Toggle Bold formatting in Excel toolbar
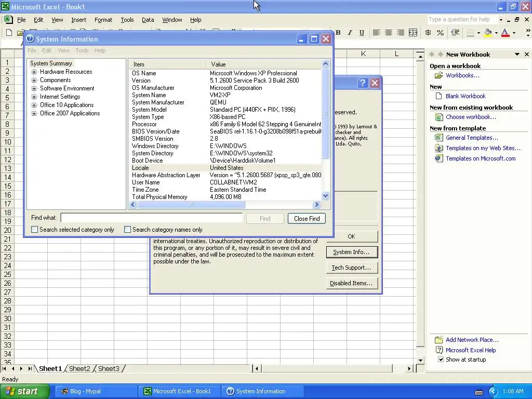 point(338,33)
